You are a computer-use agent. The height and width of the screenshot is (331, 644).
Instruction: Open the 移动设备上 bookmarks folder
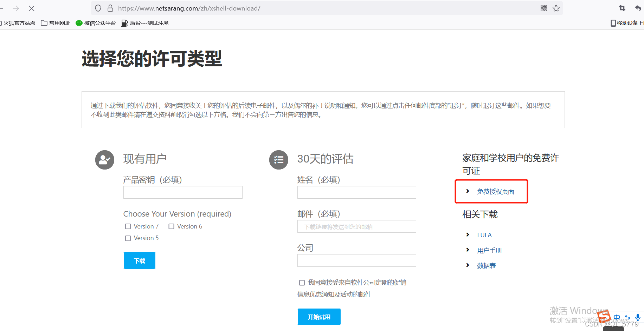tap(627, 23)
